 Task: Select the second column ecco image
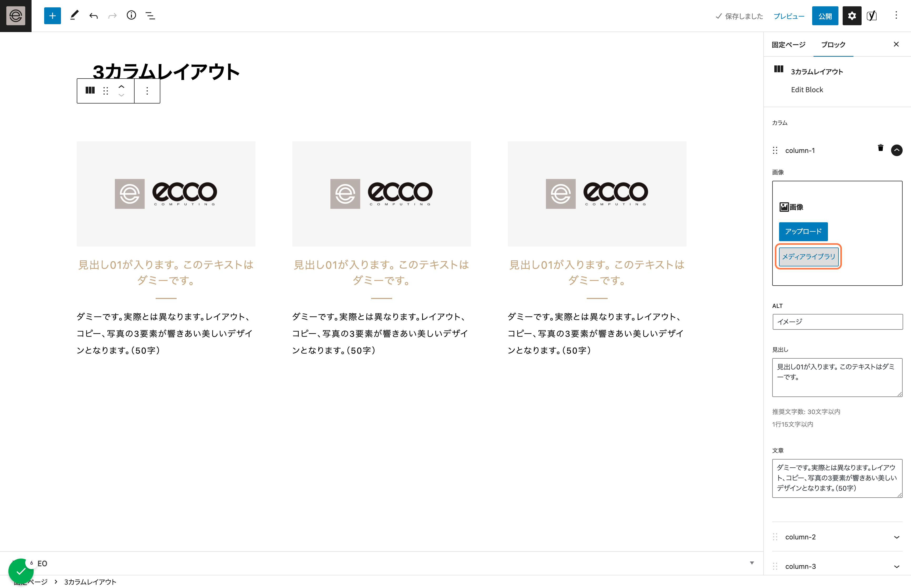[382, 194]
